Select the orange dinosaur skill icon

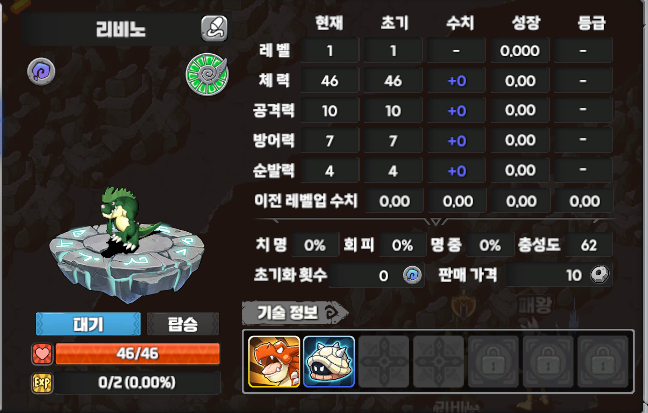tap(274, 362)
